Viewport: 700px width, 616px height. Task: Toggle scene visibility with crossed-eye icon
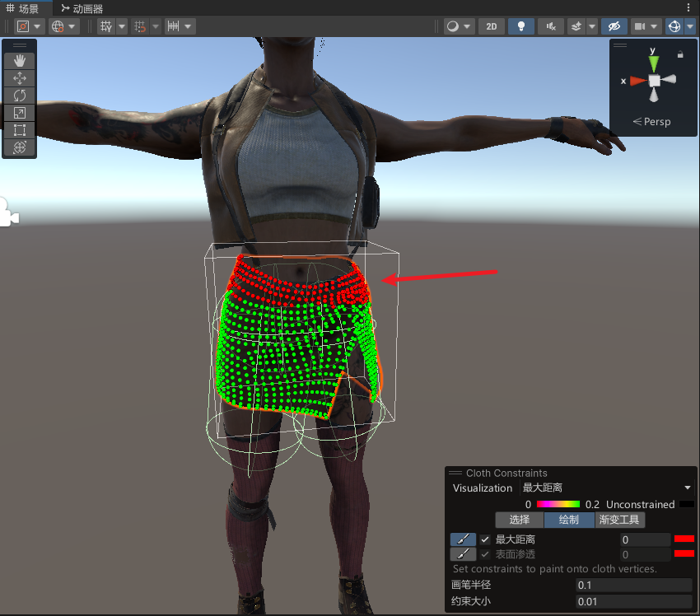pyautogui.click(x=614, y=26)
